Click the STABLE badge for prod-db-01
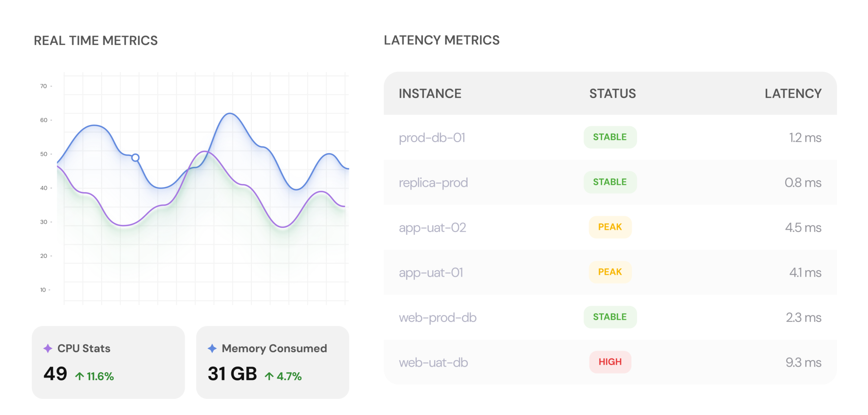 610,137
